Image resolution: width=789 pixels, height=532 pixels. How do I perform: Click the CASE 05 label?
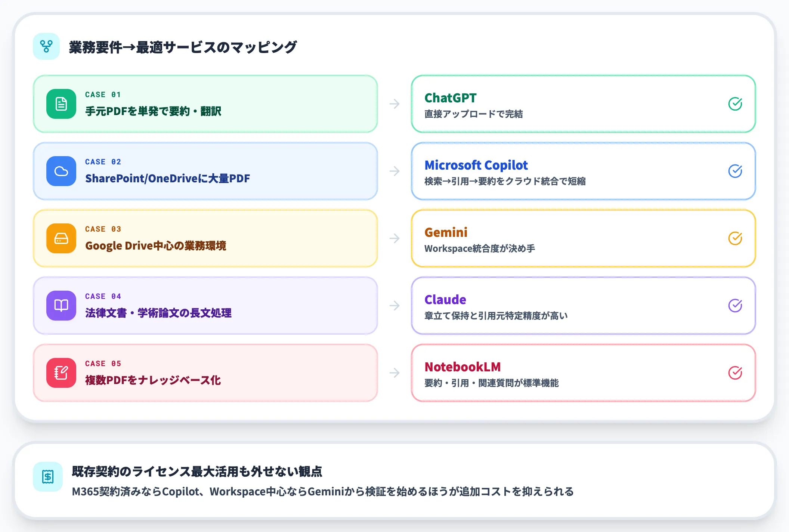coord(103,364)
